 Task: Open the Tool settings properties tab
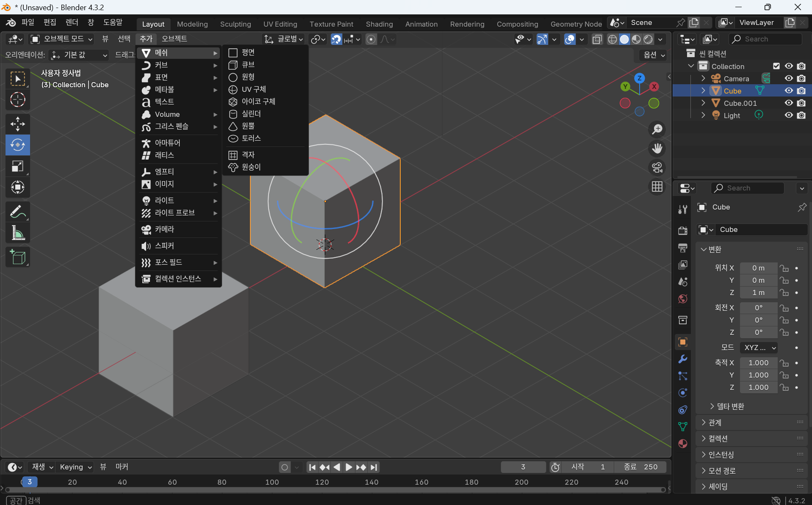(x=682, y=209)
